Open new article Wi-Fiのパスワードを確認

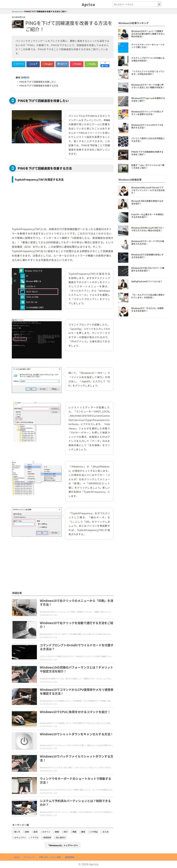click(x=148, y=269)
